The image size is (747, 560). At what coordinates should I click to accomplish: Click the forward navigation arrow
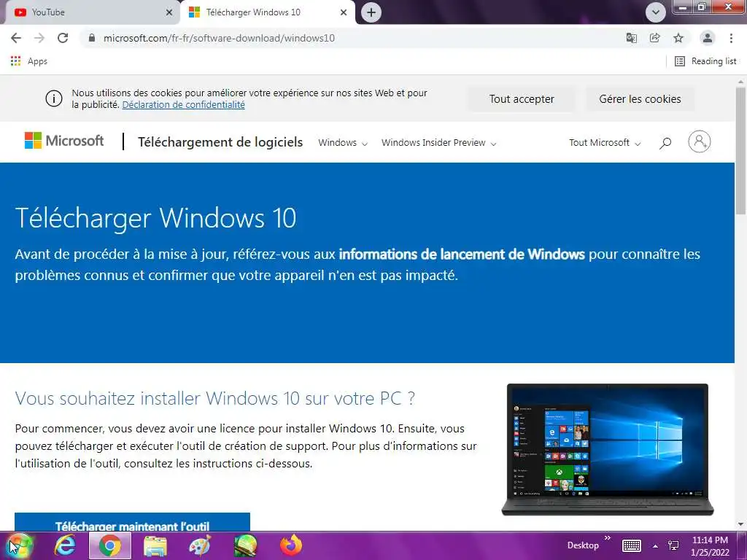(39, 38)
